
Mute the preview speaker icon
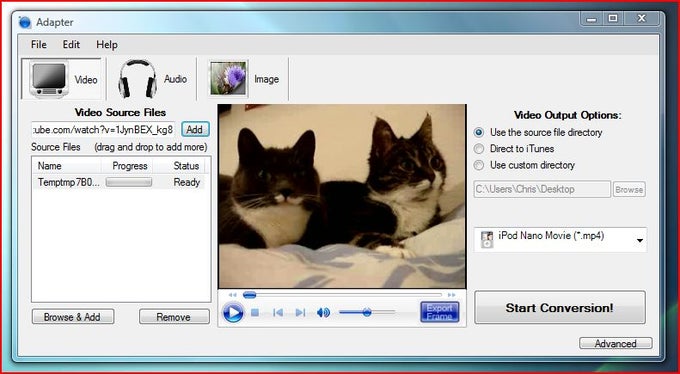click(323, 312)
